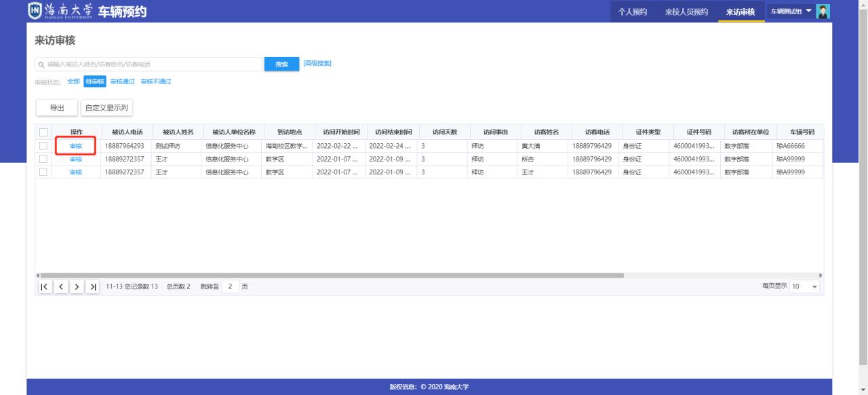
Task: Go to next page of records
Action: coord(76,286)
